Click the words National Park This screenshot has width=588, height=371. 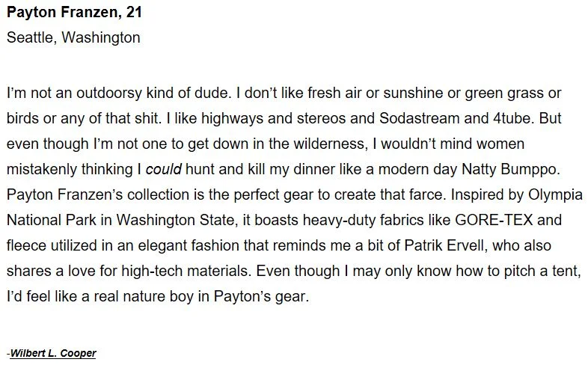point(52,220)
